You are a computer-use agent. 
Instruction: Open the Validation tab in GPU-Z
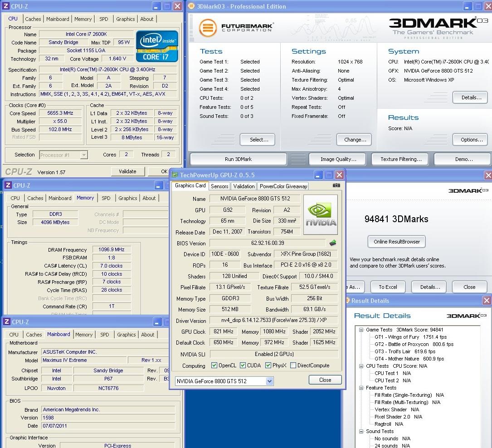click(x=244, y=186)
